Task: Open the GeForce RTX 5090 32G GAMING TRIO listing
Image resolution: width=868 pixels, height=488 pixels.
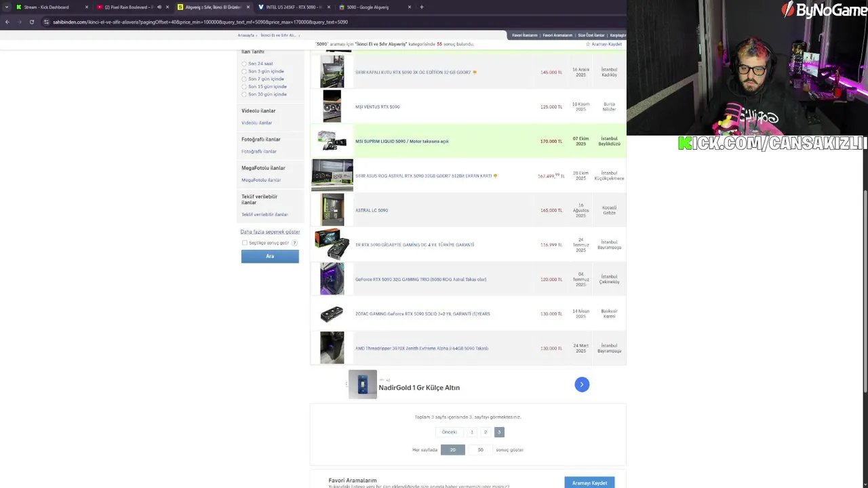Action: (x=420, y=279)
